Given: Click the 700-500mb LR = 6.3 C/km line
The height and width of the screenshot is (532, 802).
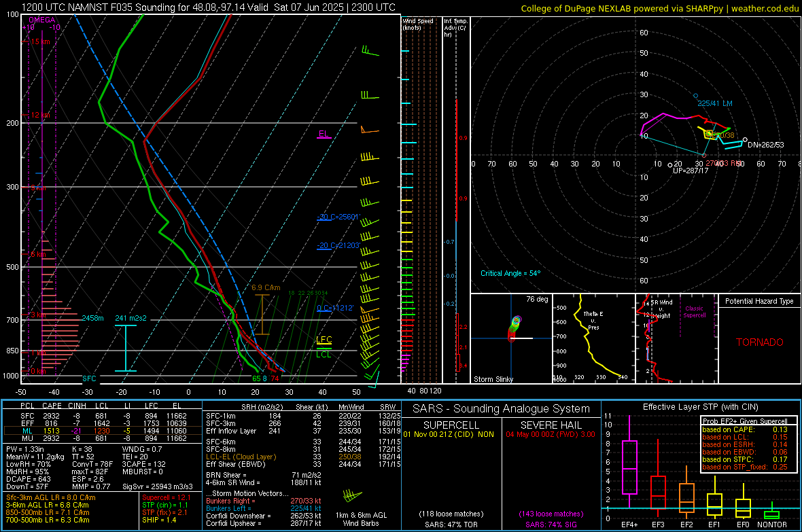Looking at the screenshot, I should click(x=48, y=520).
